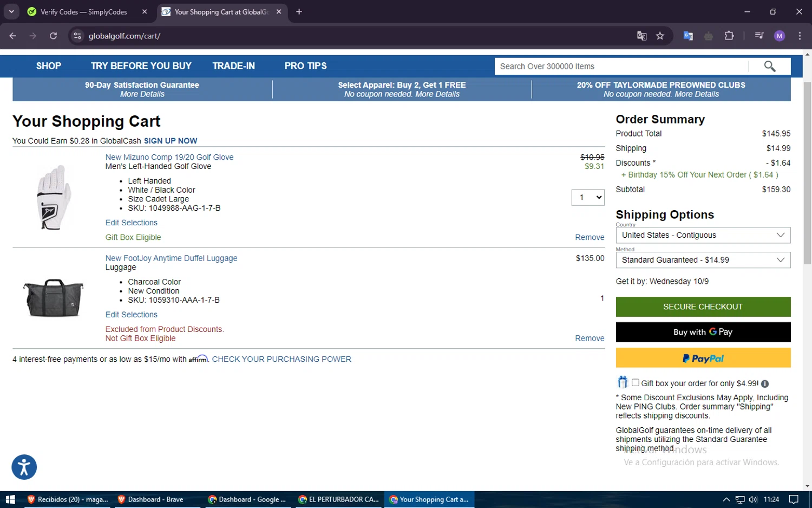Check the gift box order checkbox
The height and width of the screenshot is (508, 812).
click(636, 382)
